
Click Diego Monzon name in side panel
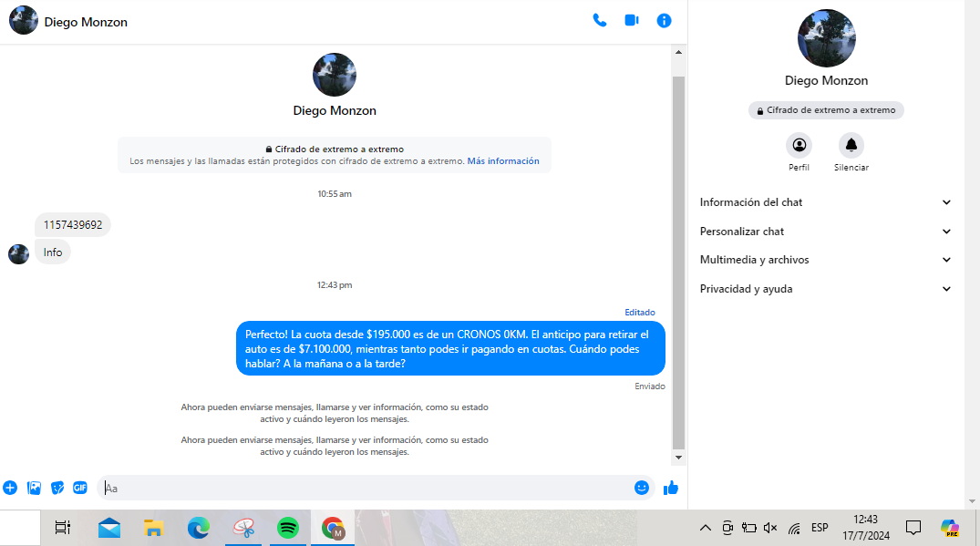pyautogui.click(x=826, y=80)
